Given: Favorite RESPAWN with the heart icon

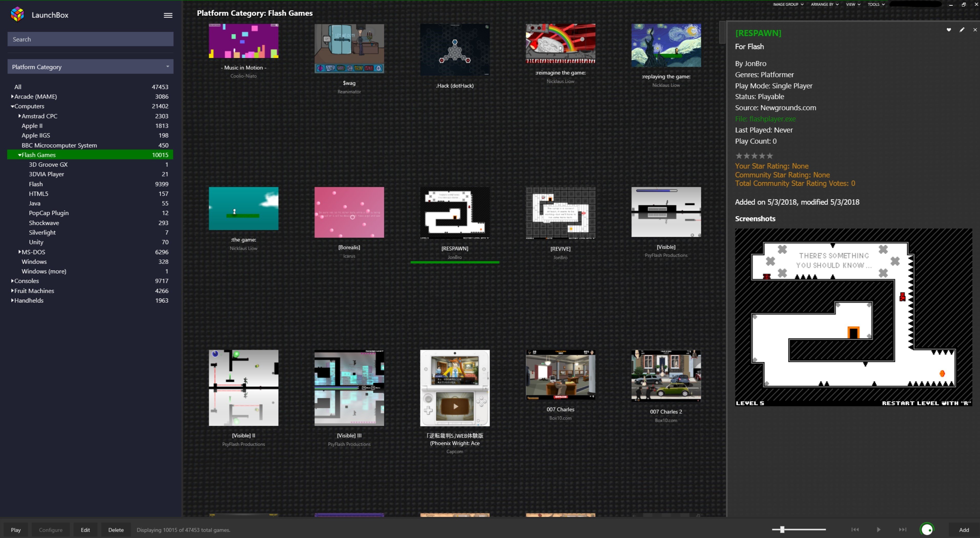Looking at the screenshot, I should 949,30.
